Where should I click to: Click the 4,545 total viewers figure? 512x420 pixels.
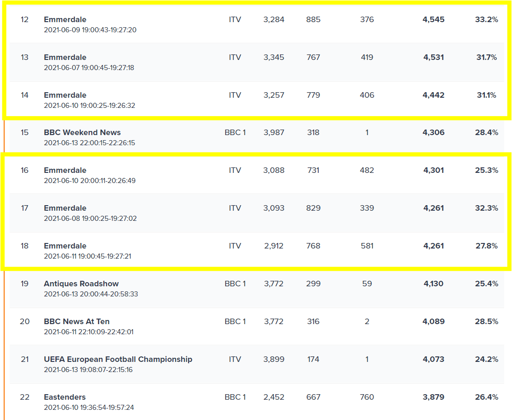433,20
